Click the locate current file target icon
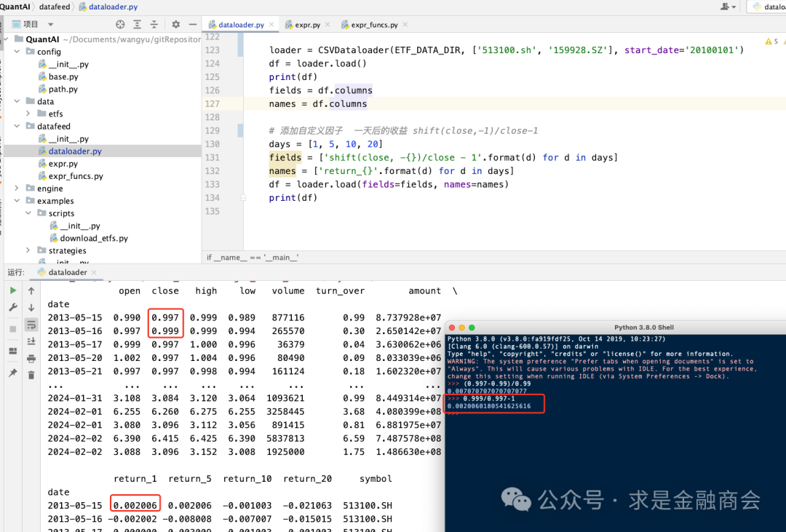 coord(120,24)
